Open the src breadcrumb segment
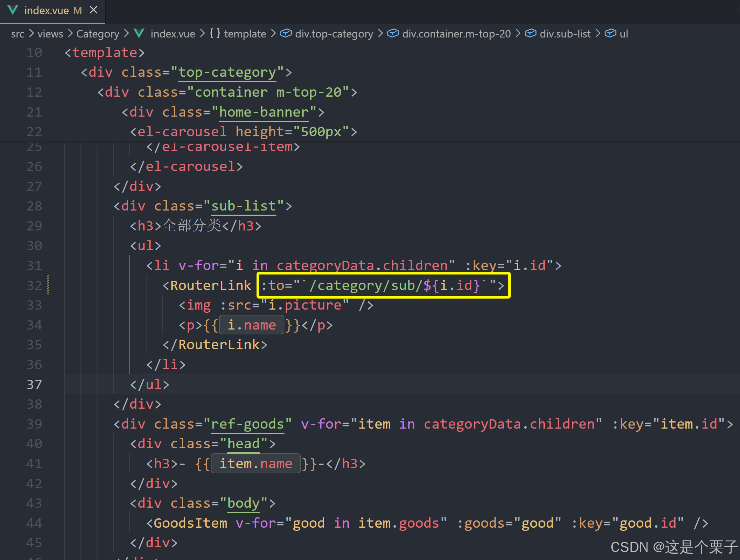The image size is (740, 560). tap(18, 34)
